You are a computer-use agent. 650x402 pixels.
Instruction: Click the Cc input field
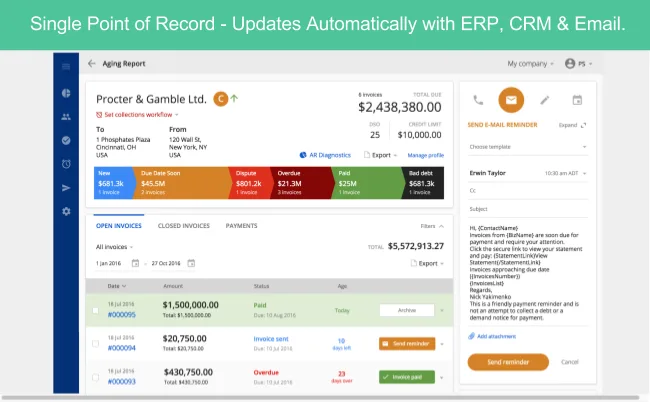(528, 191)
